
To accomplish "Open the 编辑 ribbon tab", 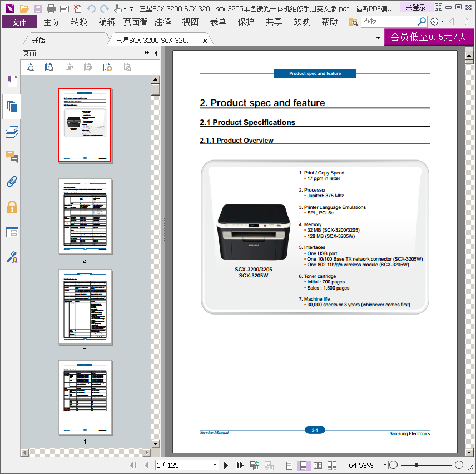I will click(x=107, y=22).
